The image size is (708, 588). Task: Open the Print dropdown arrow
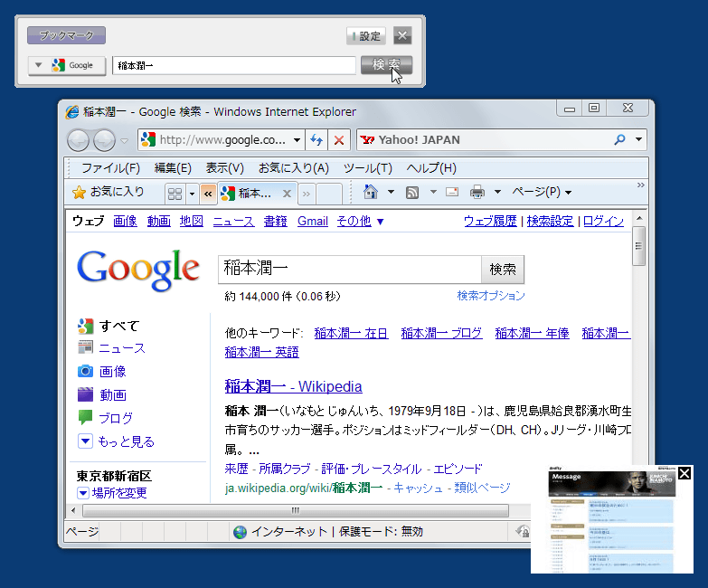click(x=497, y=192)
